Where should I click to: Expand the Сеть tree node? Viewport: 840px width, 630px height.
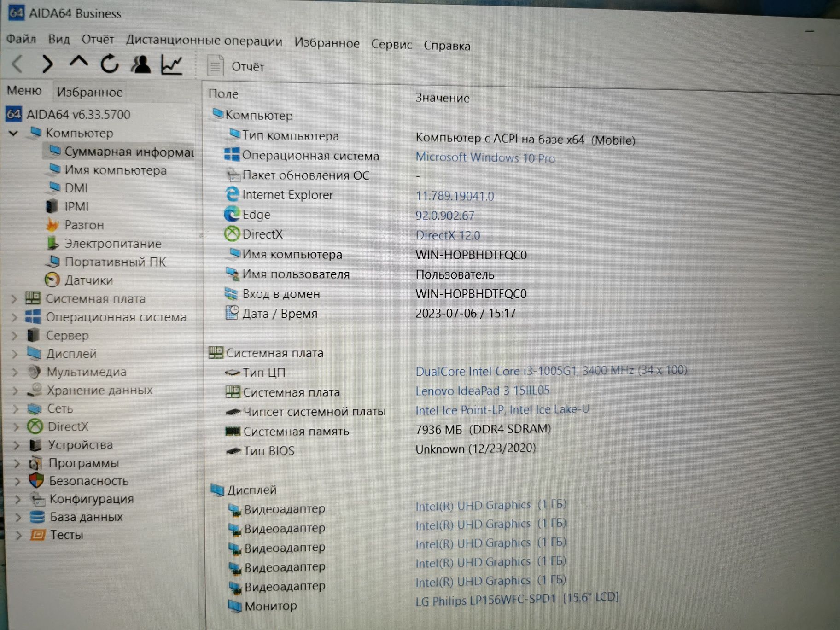coord(16,409)
